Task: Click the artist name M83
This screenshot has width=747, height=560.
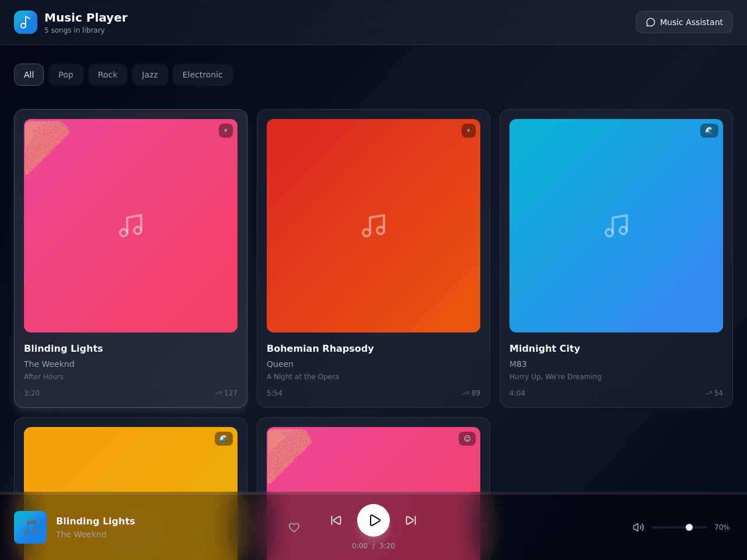Action: [518, 364]
